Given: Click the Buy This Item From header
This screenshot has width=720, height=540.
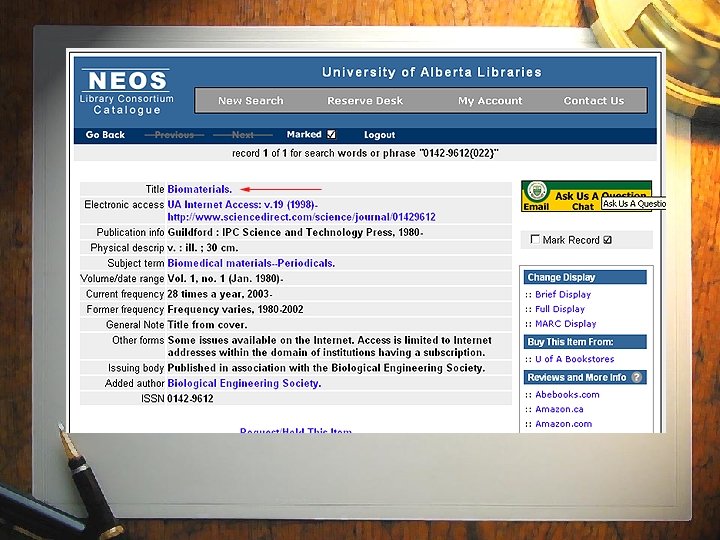Looking at the screenshot, I should (585, 342).
